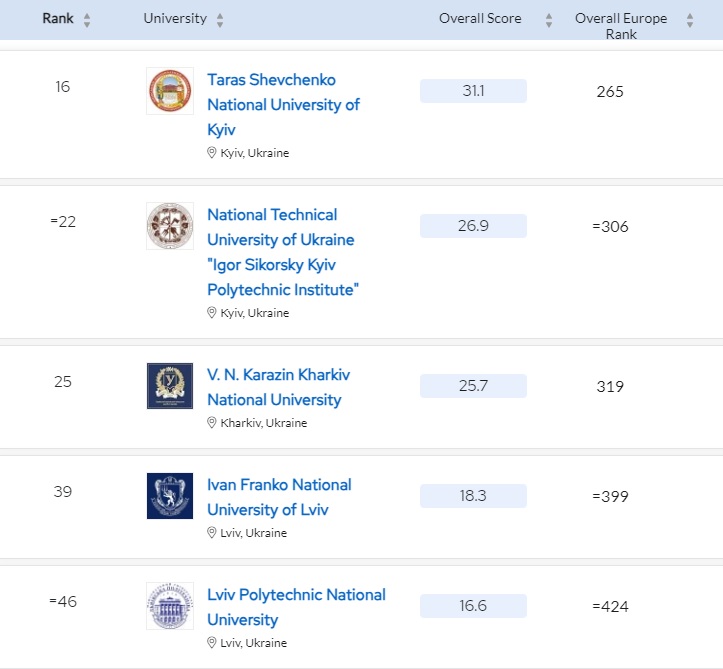The height and width of the screenshot is (669, 723).
Task: Sort by University name arrows
Action: click(220, 20)
